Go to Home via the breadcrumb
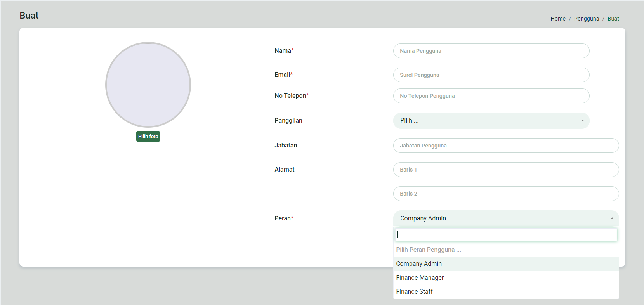Screen dimensions: 644x305 click(x=558, y=19)
